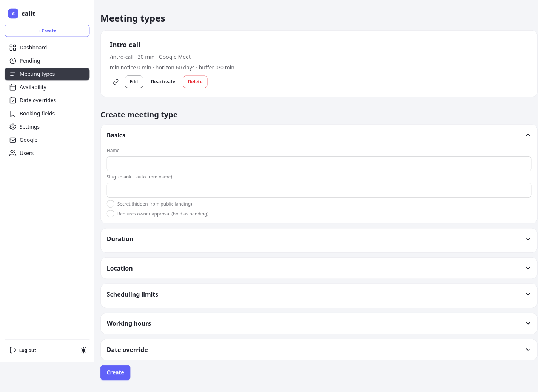Click the Working hours section title
This screenshot has width=538, height=392.
129,323
